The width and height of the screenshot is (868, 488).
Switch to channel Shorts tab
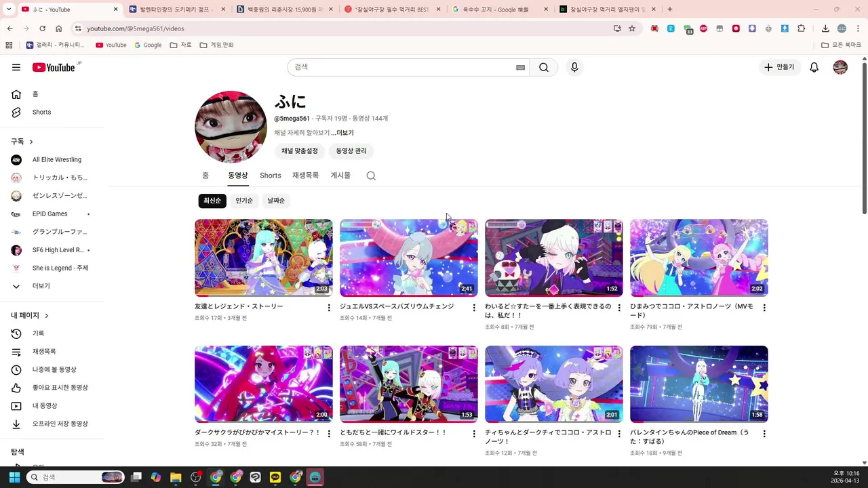(x=271, y=176)
